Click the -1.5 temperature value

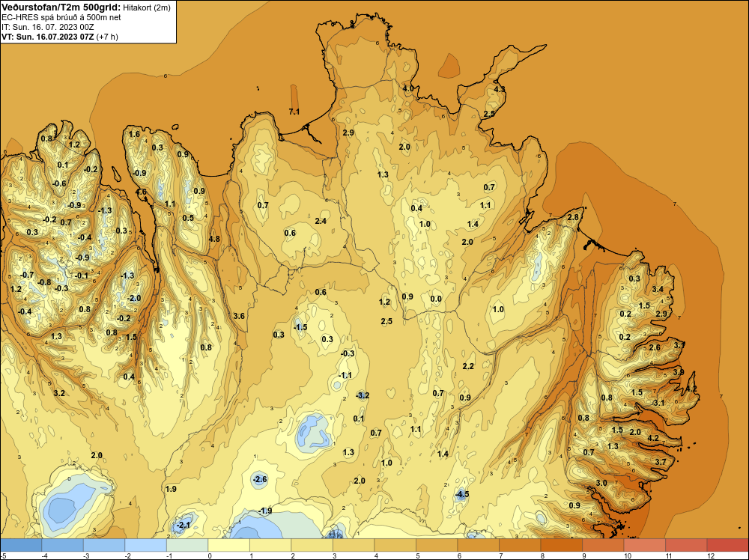coord(300,327)
